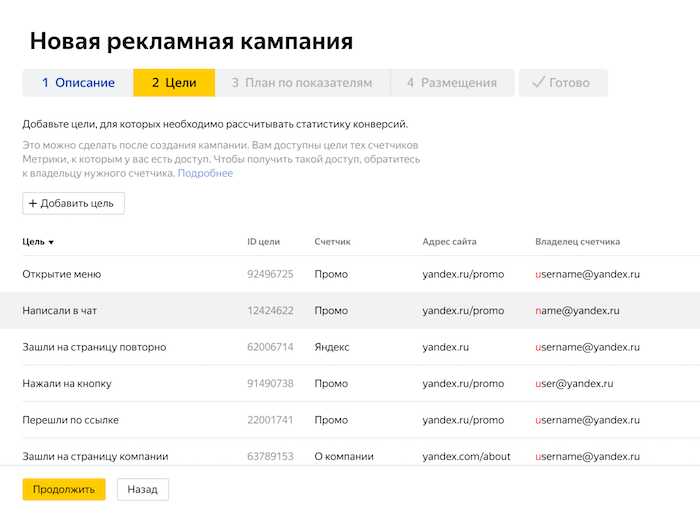Screen dimensions: 700x521
Task: Click the Владелец счетчика column header
Action: pyautogui.click(x=577, y=242)
